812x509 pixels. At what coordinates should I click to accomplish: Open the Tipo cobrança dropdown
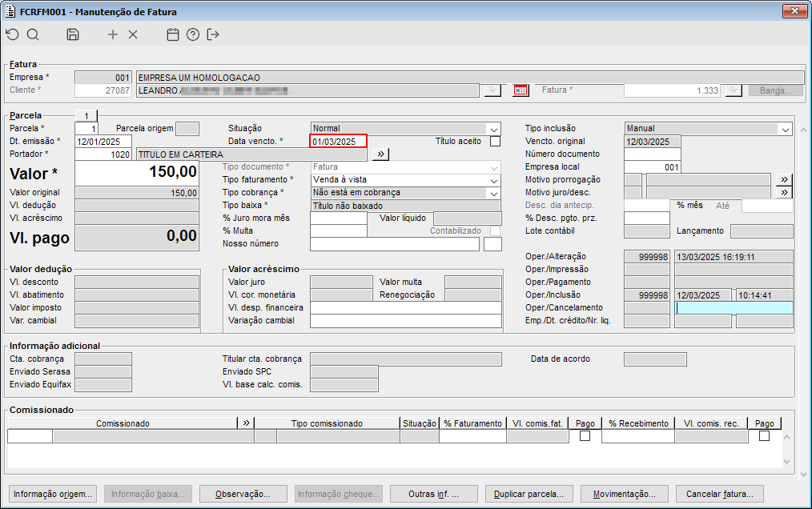[x=493, y=193]
